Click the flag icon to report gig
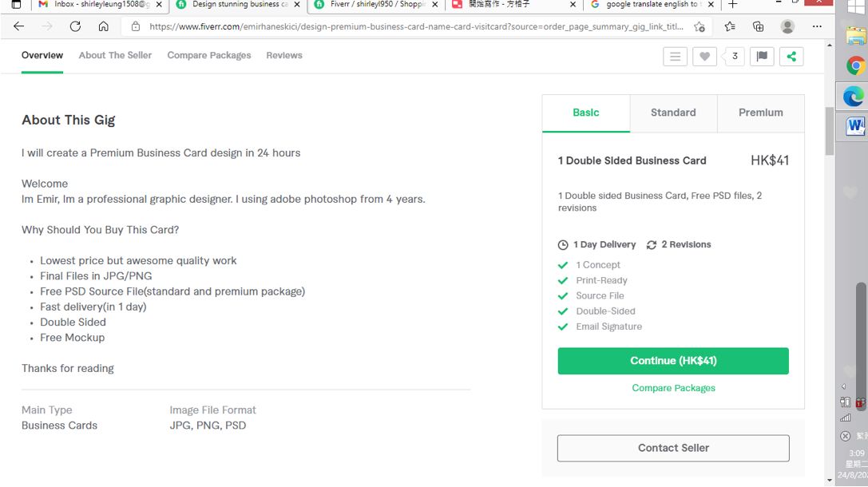Viewport: 868px width, 487px height. pyautogui.click(x=762, y=57)
